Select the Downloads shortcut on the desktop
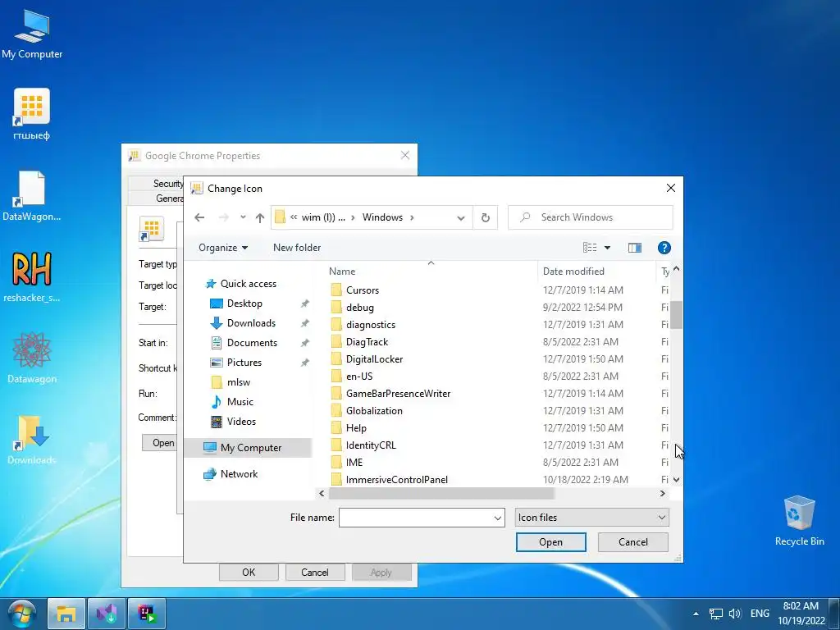 click(x=32, y=440)
